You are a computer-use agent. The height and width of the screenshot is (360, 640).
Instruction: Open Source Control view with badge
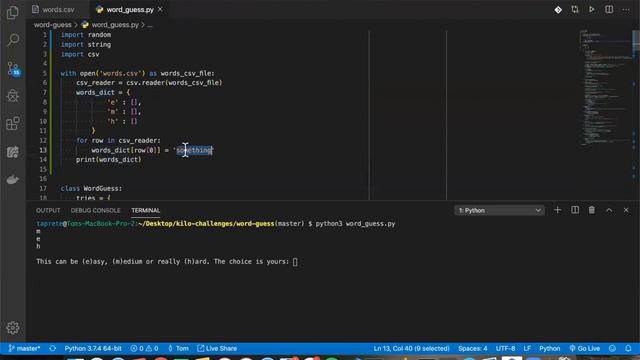13,68
